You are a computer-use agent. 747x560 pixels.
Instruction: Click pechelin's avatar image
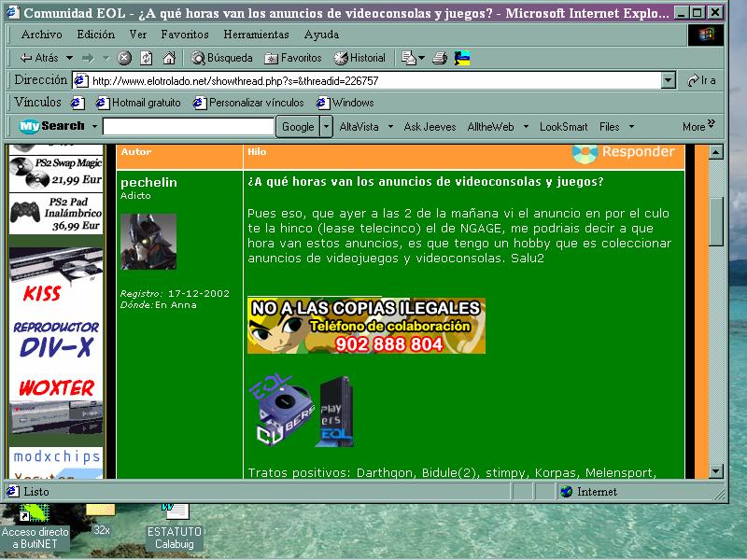pyautogui.click(x=148, y=241)
